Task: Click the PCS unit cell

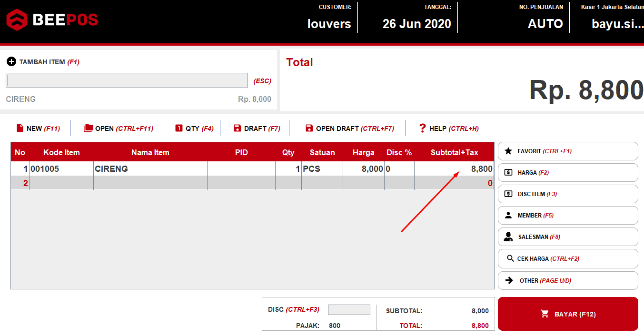Action: (322, 168)
